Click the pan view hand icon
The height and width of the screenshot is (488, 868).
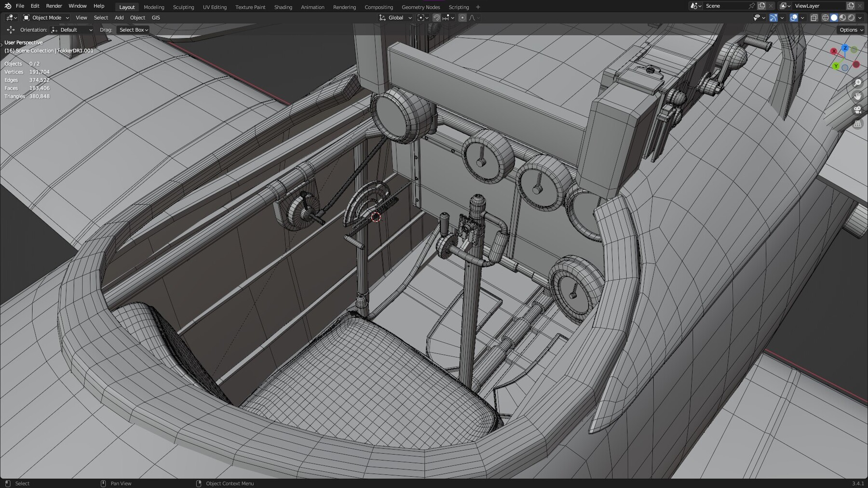click(x=857, y=96)
